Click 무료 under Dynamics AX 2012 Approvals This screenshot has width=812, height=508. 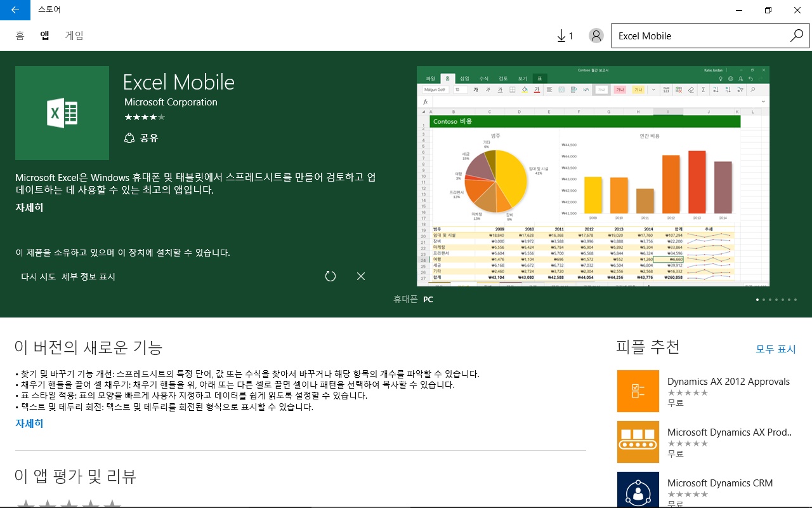(676, 403)
